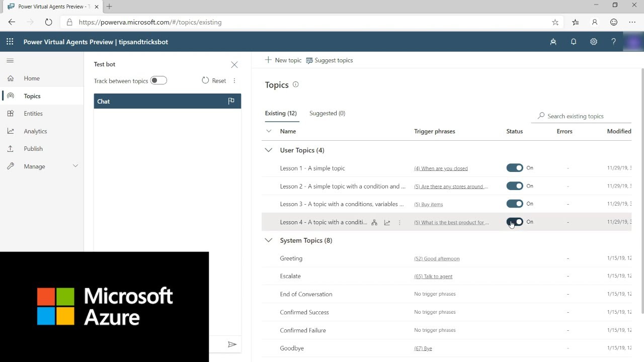Select Topics in sidebar
Viewport: 644px width, 362px height.
[32, 96]
